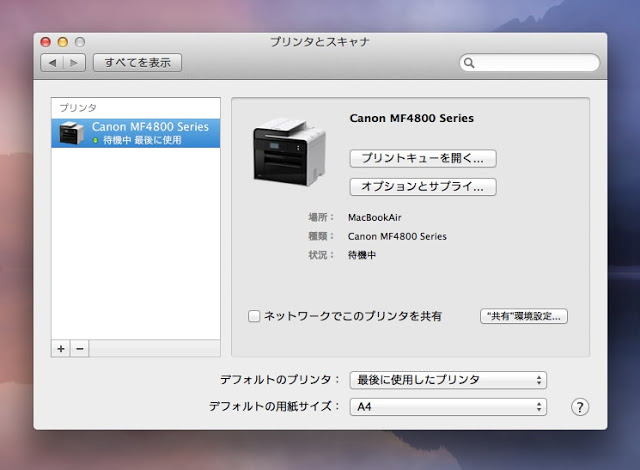Click the back navigation arrow
This screenshot has height=470, width=640.
pyautogui.click(x=52, y=63)
